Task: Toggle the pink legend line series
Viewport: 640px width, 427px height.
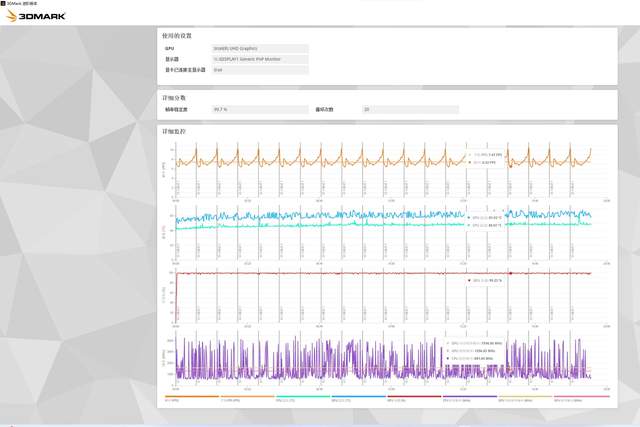Action: point(581,398)
